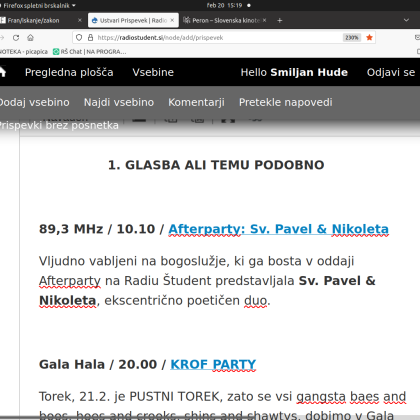
Task: View site info via the padlock icon
Action: pos(90,37)
